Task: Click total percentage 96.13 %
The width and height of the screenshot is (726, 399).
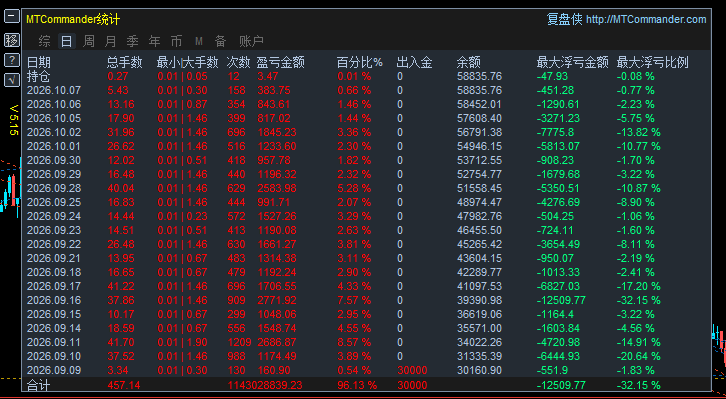Action: (x=357, y=385)
